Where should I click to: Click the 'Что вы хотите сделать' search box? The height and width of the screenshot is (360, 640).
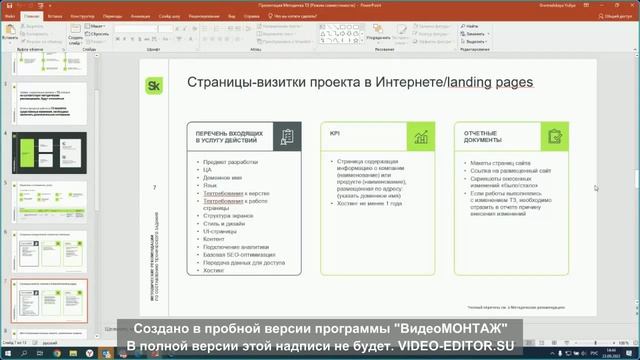tap(292, 16)
